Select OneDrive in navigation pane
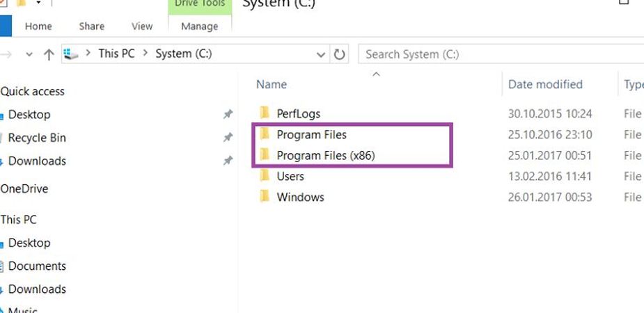The height and width of the screenshot is (313, 644). click(x=24, y=188)
